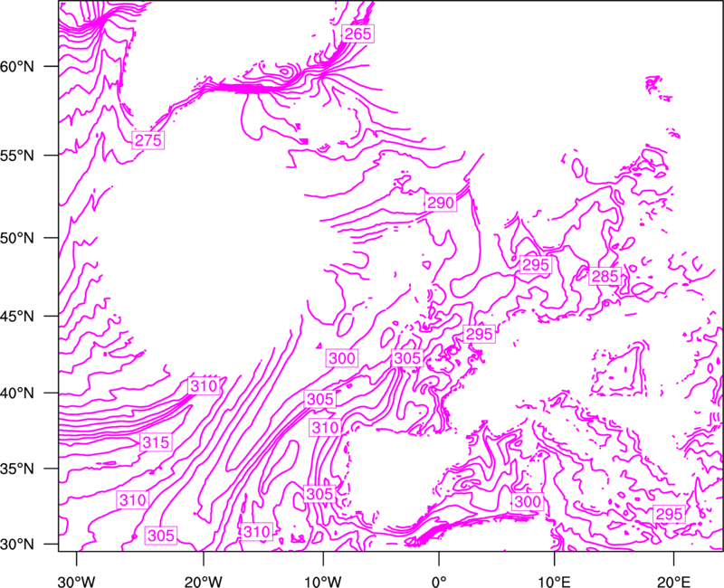Click the 30°N latitude axis label

[17, 545]
